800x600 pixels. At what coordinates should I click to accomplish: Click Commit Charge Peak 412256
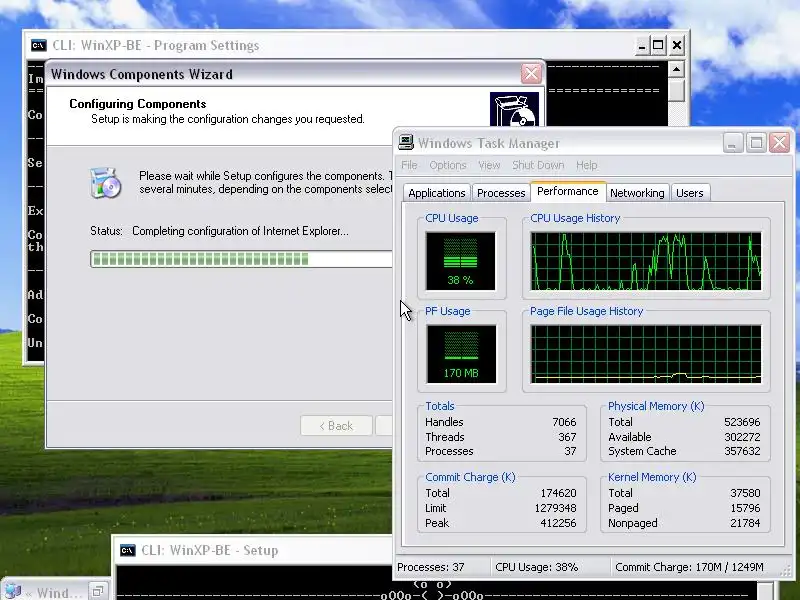(558, 523)
